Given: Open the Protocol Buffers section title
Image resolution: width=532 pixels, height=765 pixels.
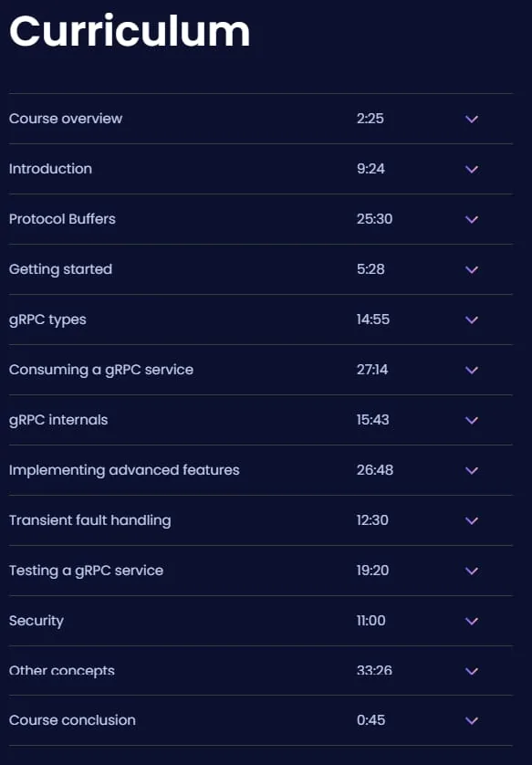Looking at the screenshot, I should click(62, 219).
